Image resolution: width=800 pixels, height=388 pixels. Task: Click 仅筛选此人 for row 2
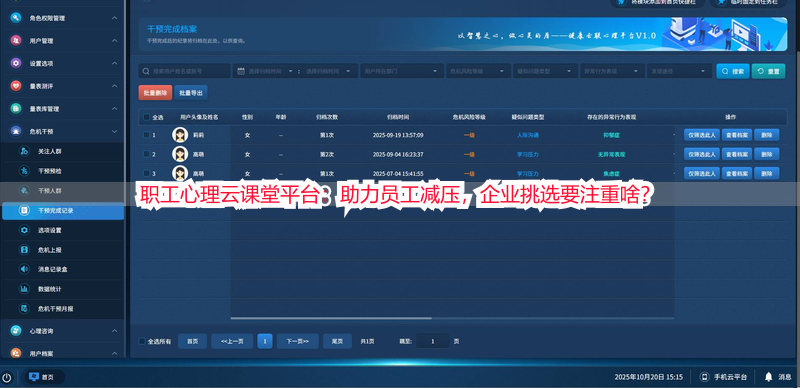pos(702,154)
